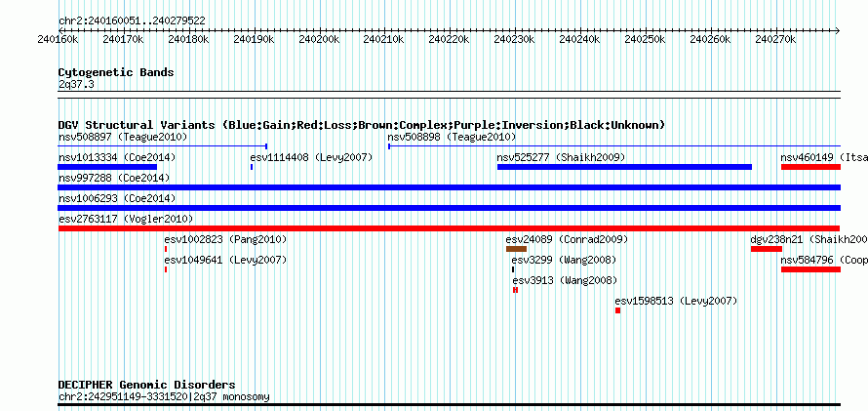This screenshot has width=868, height=411.
Task: Click the 2q37.3 band label
Action: click(76, 84)
